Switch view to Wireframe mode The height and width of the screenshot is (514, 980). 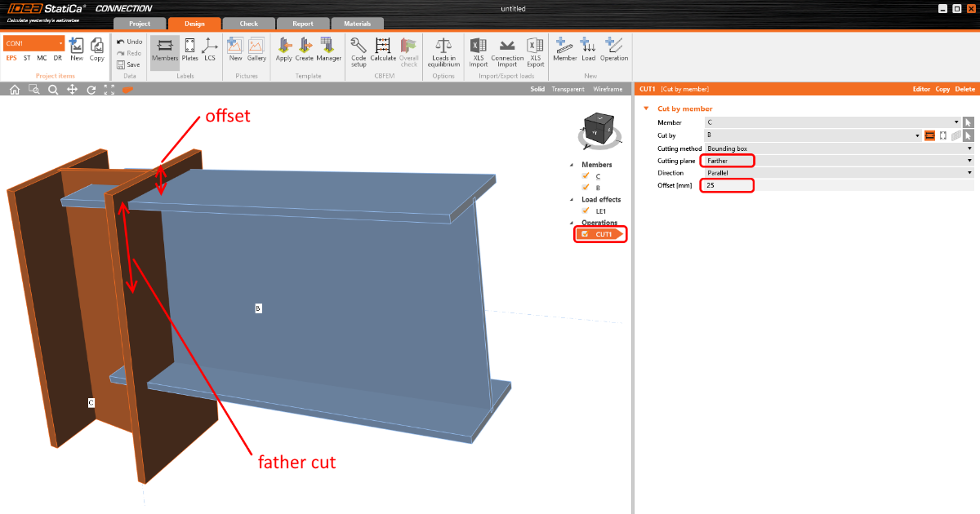click(608, 89)
